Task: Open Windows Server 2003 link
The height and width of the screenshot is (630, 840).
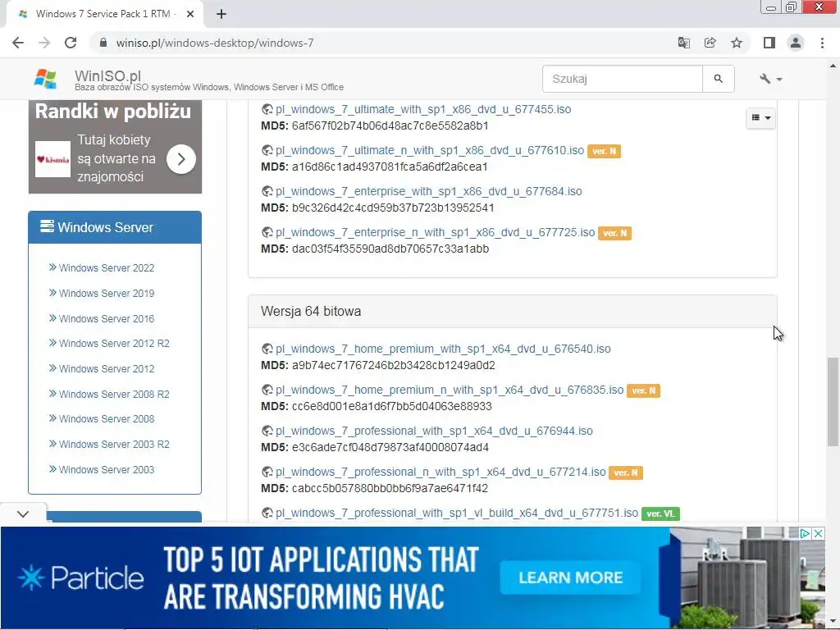Action: pyautogui.click(x=106, y=470)
